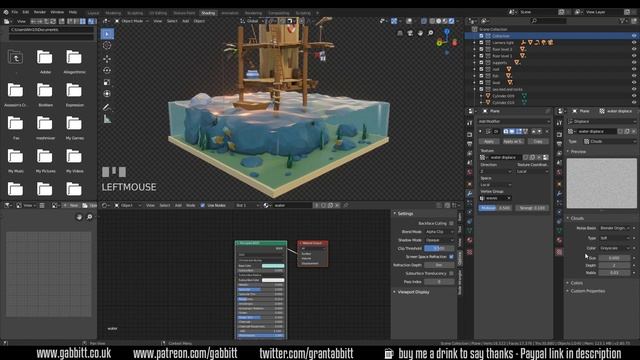The width and height of the screenshot is (640, 360).
Task: Toggle the Use Nodes checkbox
Action: point(202,205)
